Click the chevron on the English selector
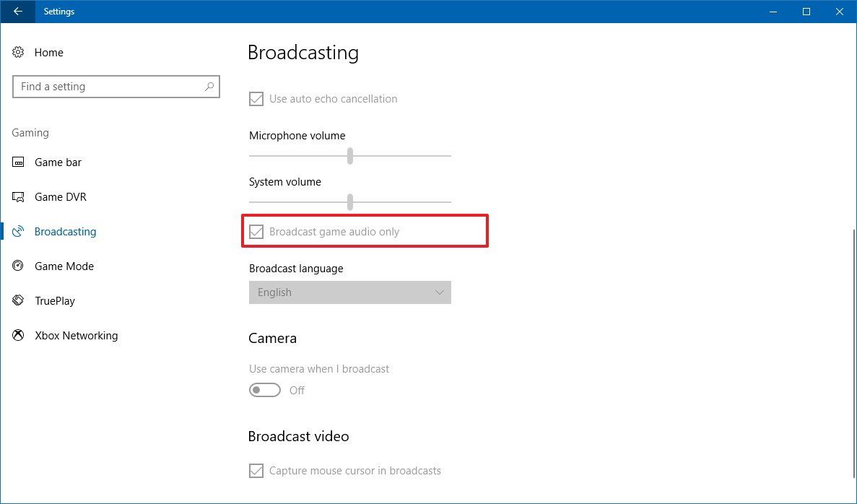Image resolution: width=857 pixels, height=504 pixels. coord(440,292)
